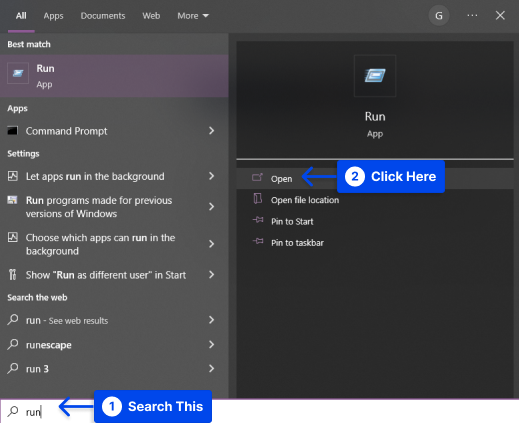Expand Command Prompt options chevron
Viewport: 519px width, 423px height.
(211, 131)
